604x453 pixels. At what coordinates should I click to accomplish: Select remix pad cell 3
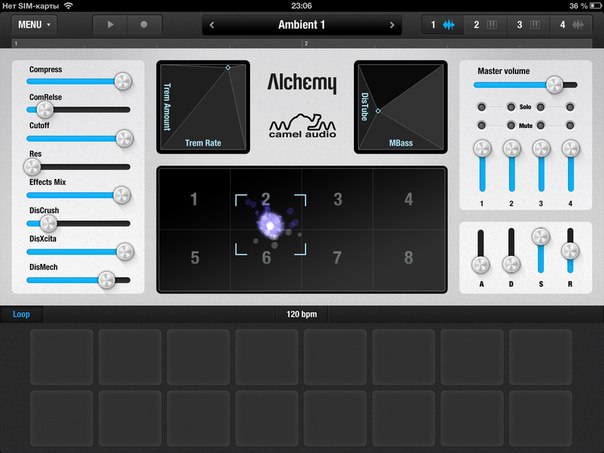click(x=337, y=199)
